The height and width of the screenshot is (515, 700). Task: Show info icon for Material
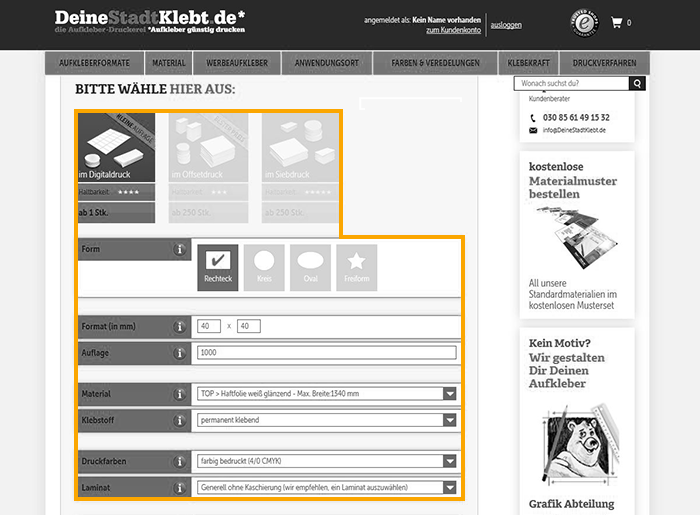[179, 395]
